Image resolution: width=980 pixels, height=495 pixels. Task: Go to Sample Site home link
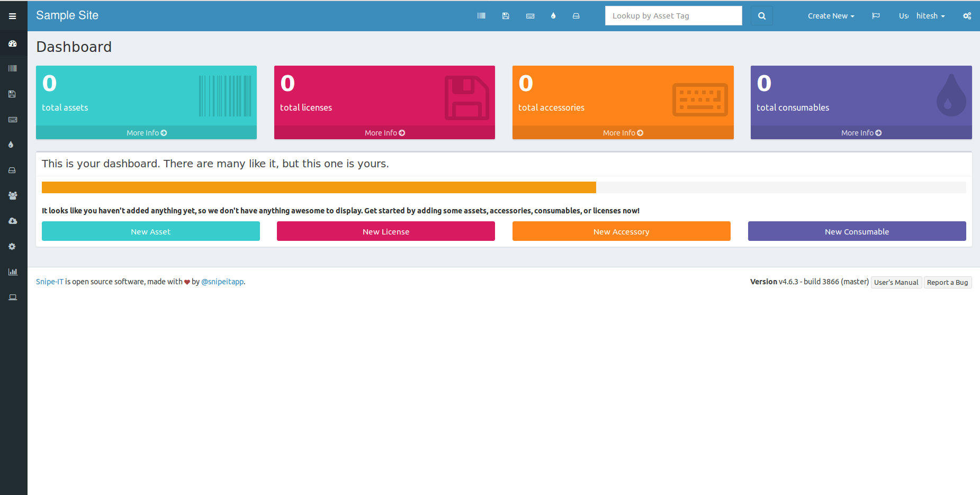tap(67, 15)
